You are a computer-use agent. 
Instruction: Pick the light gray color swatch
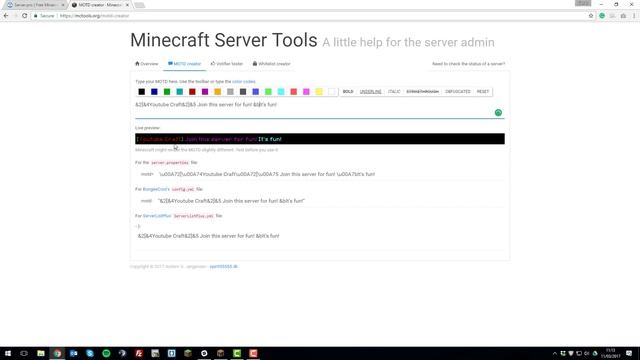pos(230,92)
